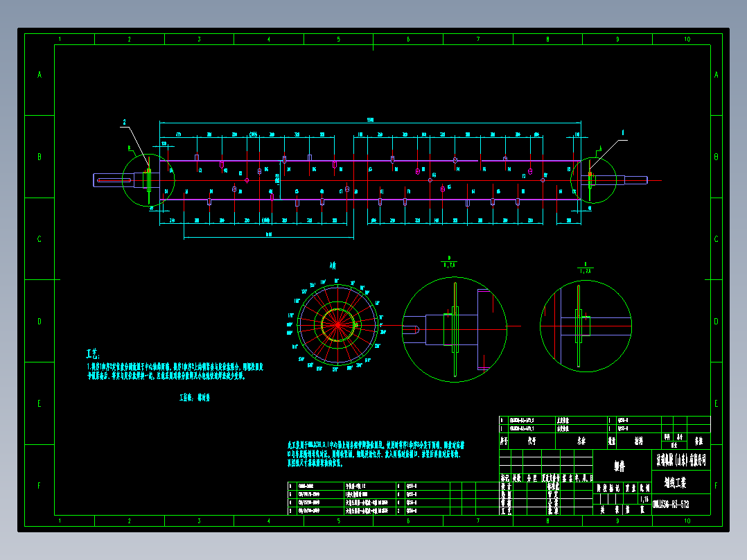The height and width of the screenshot is (560, 747).
Task: Select the three-line usage note above the lower parts list
Action: [376, 454]
